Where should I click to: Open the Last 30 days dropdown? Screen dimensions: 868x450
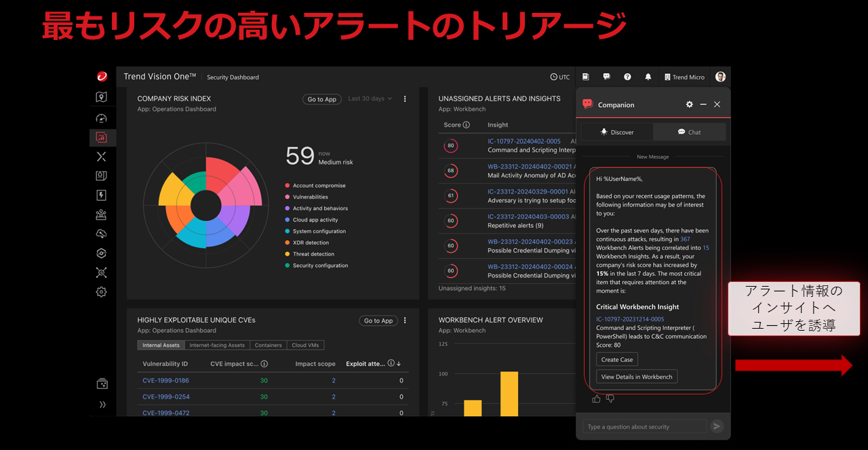(x=370, y=99)
